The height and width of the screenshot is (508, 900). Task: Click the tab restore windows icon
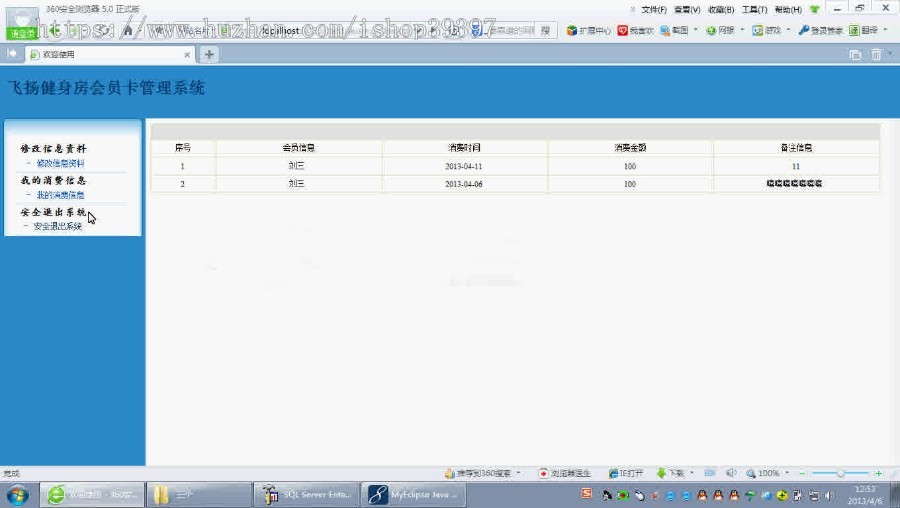tap(855, 55)
